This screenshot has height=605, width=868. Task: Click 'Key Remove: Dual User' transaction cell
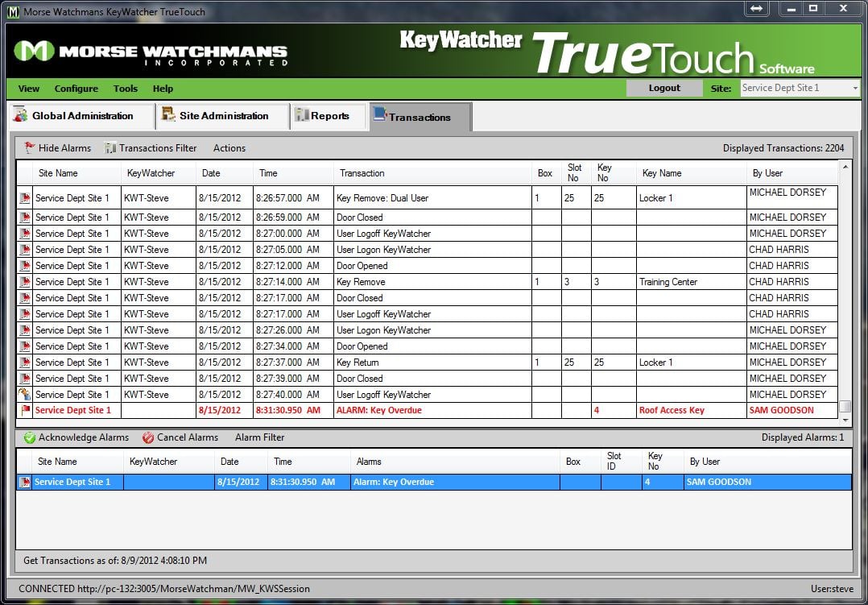[x=432, y=198]
